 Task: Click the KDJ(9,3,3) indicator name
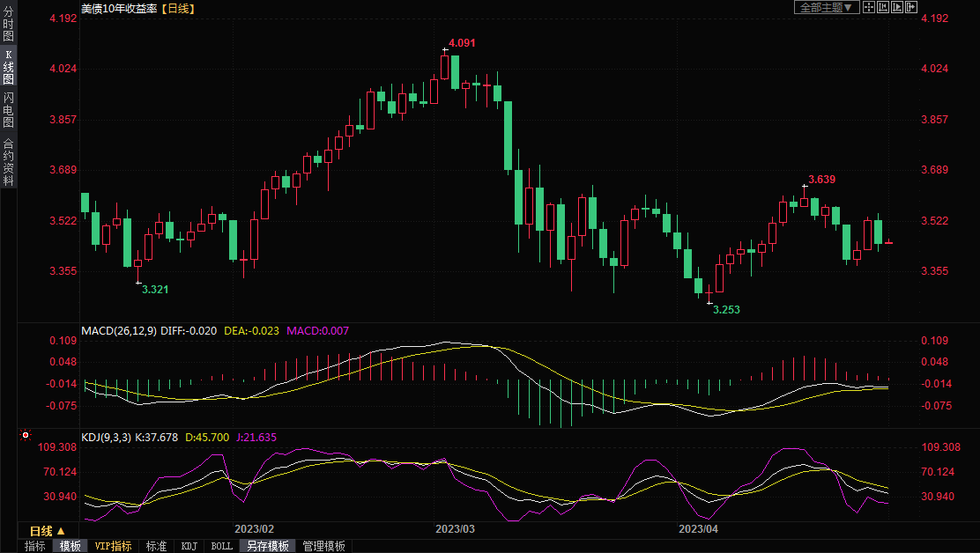[x=107, y=438]
